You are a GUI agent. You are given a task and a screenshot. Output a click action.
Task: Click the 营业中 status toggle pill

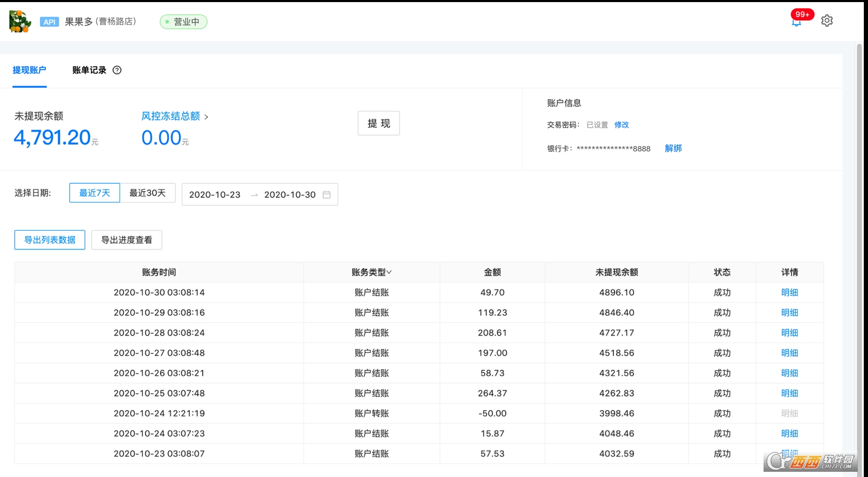tap(183, 22)
